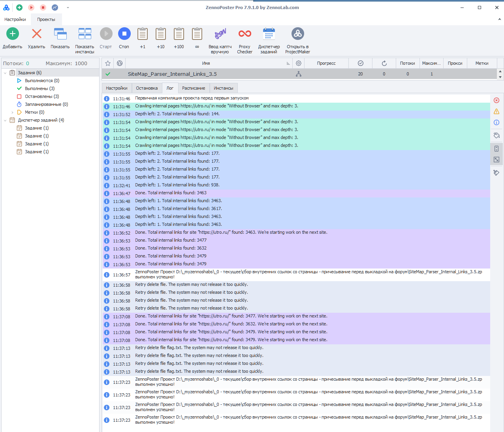Add ten runs with +10 icon
This screenshot has width=504, height=432.
tap(161, 34)
